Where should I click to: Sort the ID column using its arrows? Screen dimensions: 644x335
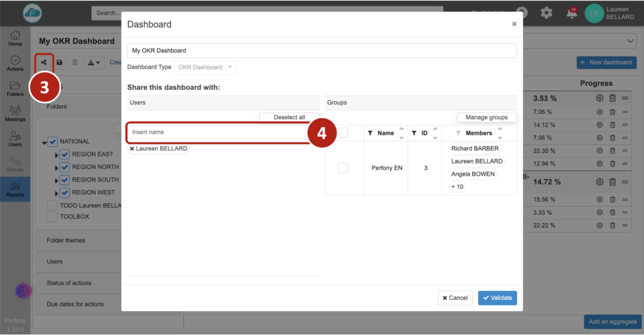(x=435, y=133)
